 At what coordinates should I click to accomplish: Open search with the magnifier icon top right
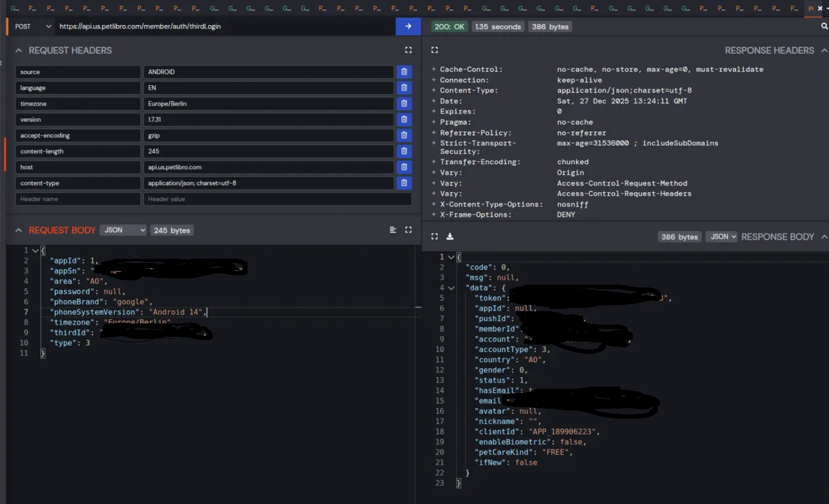pyautogui.click(x=825, y=26)
